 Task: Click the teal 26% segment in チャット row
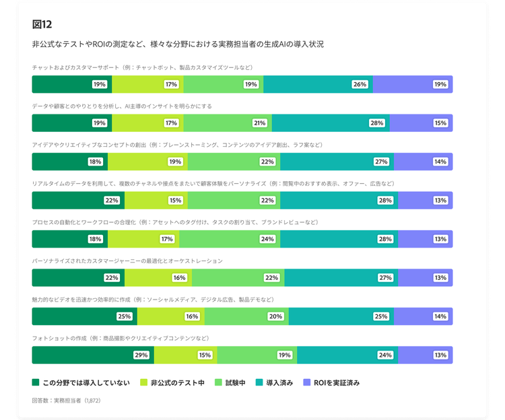tap(318, 84)
